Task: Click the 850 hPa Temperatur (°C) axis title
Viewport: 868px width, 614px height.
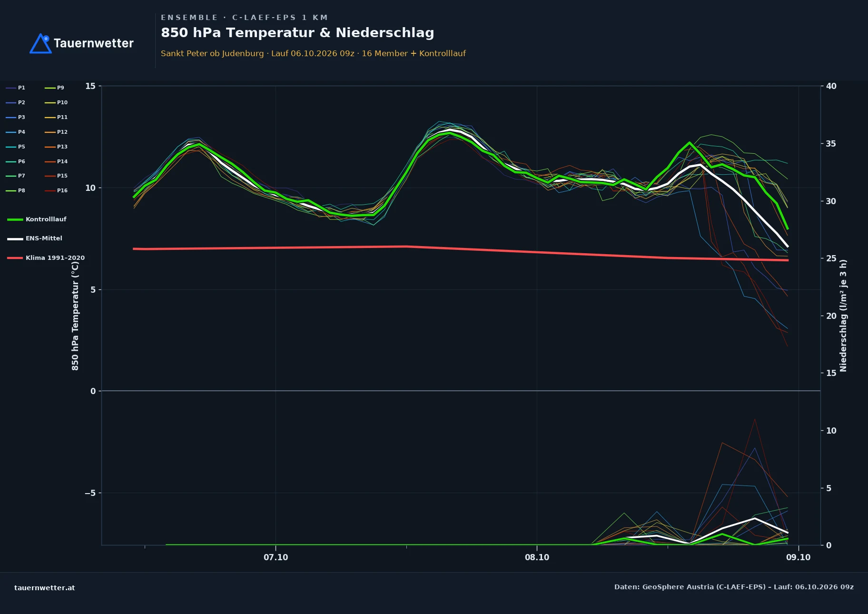Action: tap(75, 316)
